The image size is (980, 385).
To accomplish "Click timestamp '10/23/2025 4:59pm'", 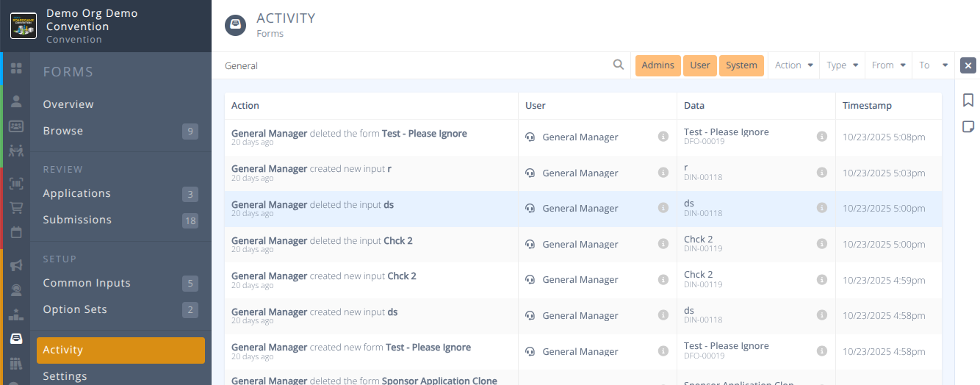I will tap(884, 279).
